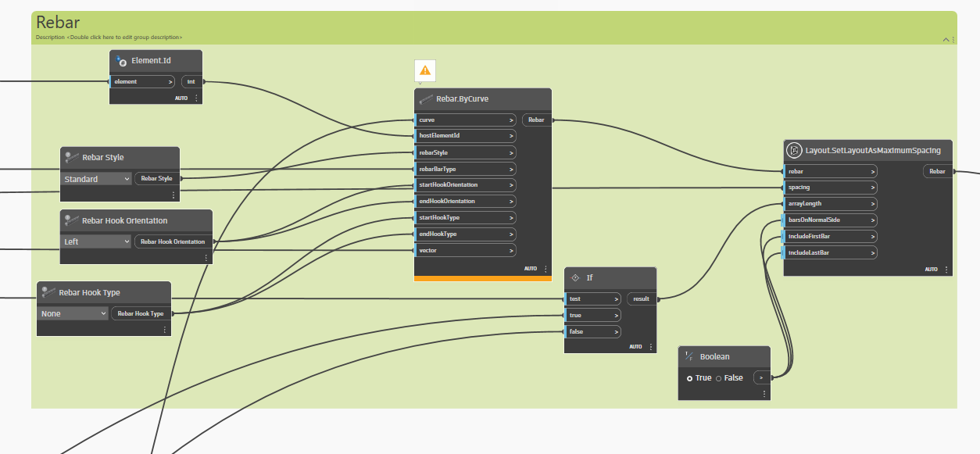The image size is (980, 454).
Task: Collapse the Rebar group using the chevron
Action: [x=944, y=39]
